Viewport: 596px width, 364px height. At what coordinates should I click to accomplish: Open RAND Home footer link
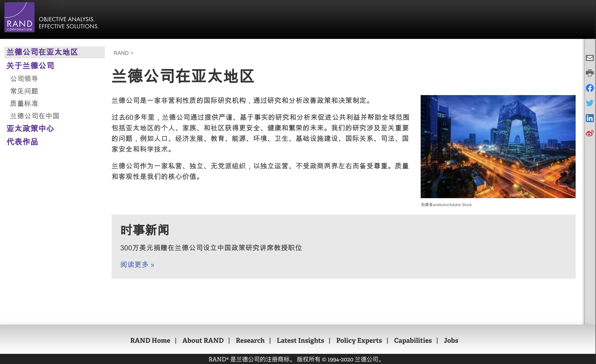(x=150, y=340)
